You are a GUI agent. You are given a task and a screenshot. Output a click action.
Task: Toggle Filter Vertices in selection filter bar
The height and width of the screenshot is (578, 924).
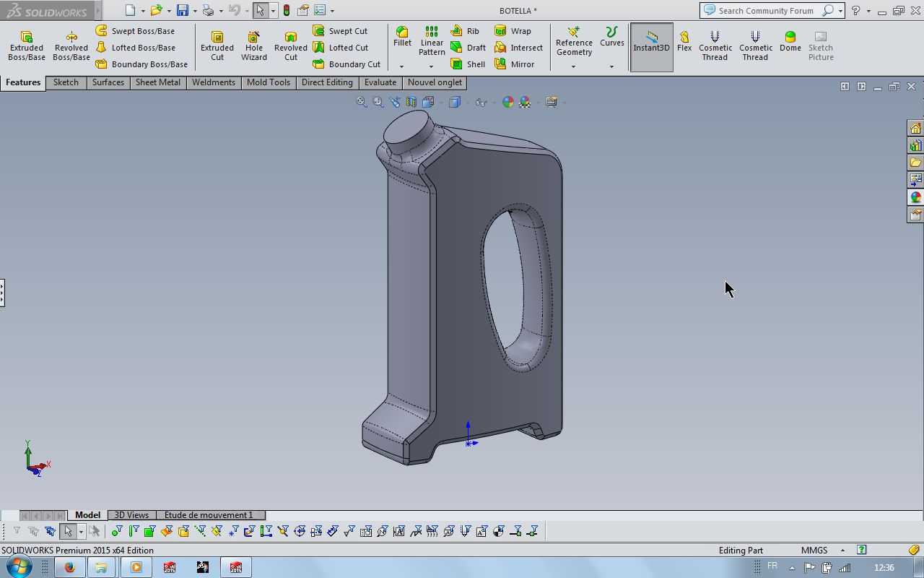(x=117, y=532)
